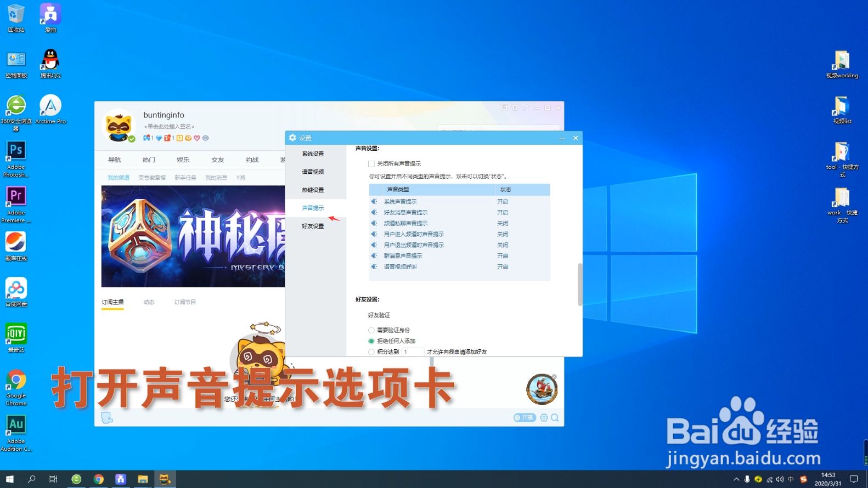The image size is (868, 488).
Task: Open 爱奇艺 desktop icon
Action: coord(16,338)
